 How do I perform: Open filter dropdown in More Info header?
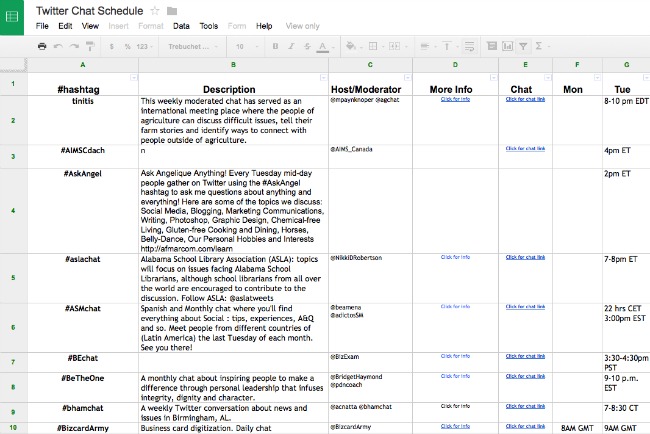493,78
